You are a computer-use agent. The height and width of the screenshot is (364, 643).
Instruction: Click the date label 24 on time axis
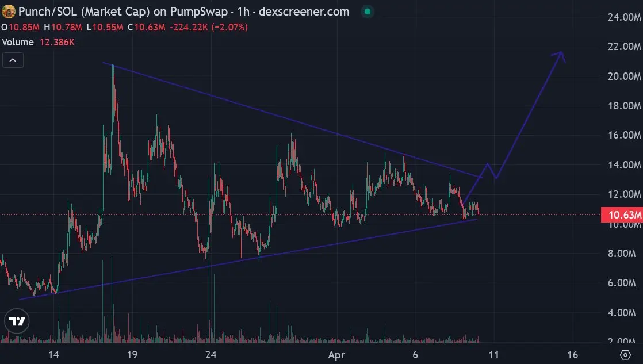click(210, 355)
